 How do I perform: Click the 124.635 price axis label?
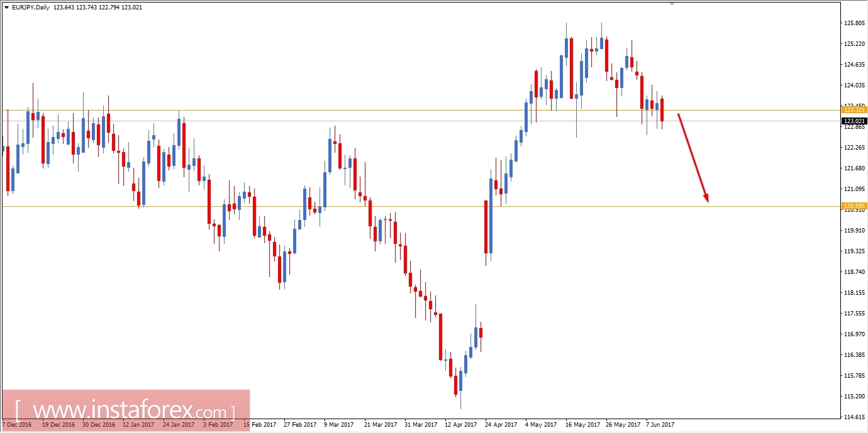(x=855, y=65)
